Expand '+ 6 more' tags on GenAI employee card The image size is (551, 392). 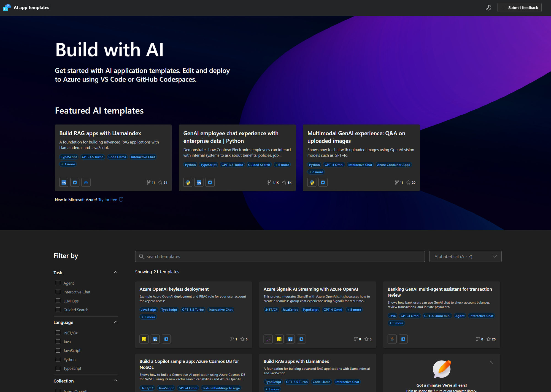click(282, 165)
